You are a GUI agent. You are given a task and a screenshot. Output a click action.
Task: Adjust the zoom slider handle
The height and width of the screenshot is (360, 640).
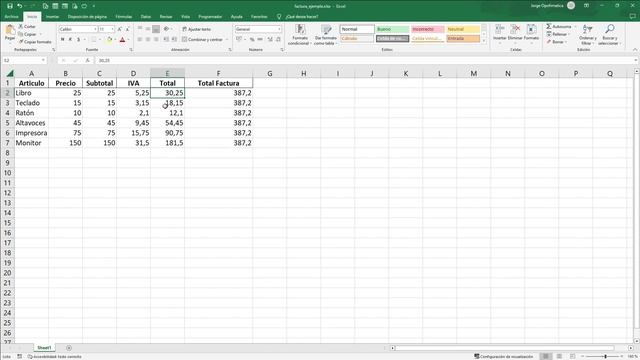[x=605, y=356]
